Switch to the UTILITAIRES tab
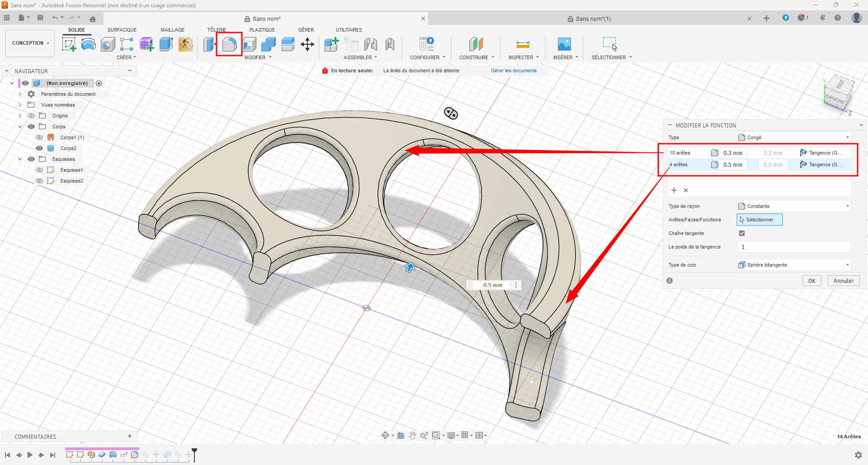The image size is (868, 465). point(349,30)
